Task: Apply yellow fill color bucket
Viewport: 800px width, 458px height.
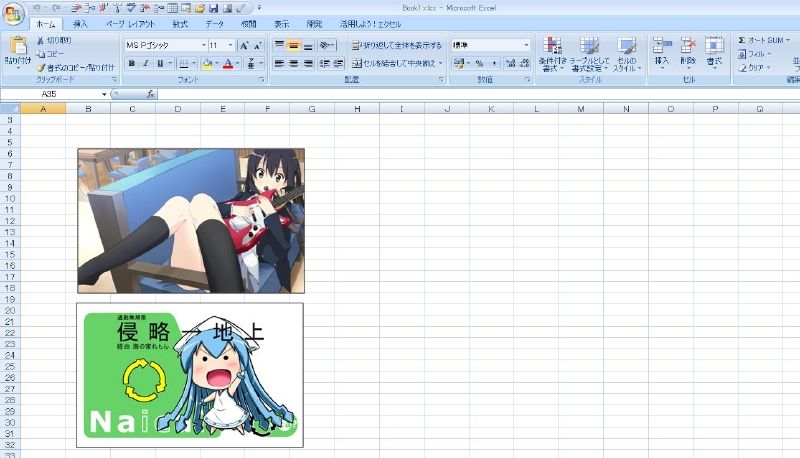Action: coord(207,63)
